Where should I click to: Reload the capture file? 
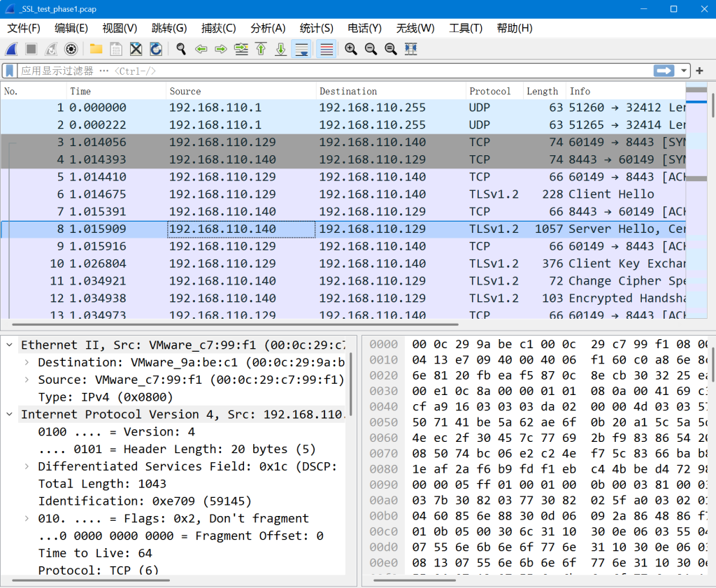click(x=156, y=49)
